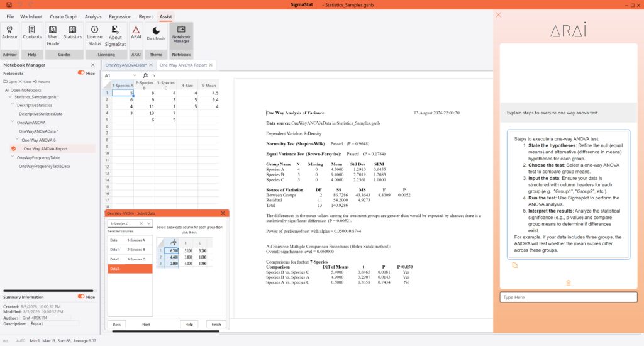Viewport: 644px width, 346px height.
Task: Toggle the Notebooks Hide switch
Action: pos(81,73)
